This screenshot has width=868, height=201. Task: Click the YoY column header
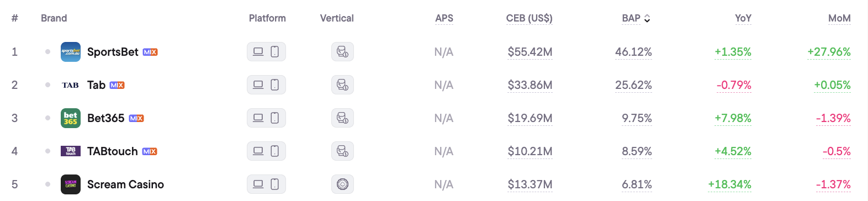coord(743,18)
